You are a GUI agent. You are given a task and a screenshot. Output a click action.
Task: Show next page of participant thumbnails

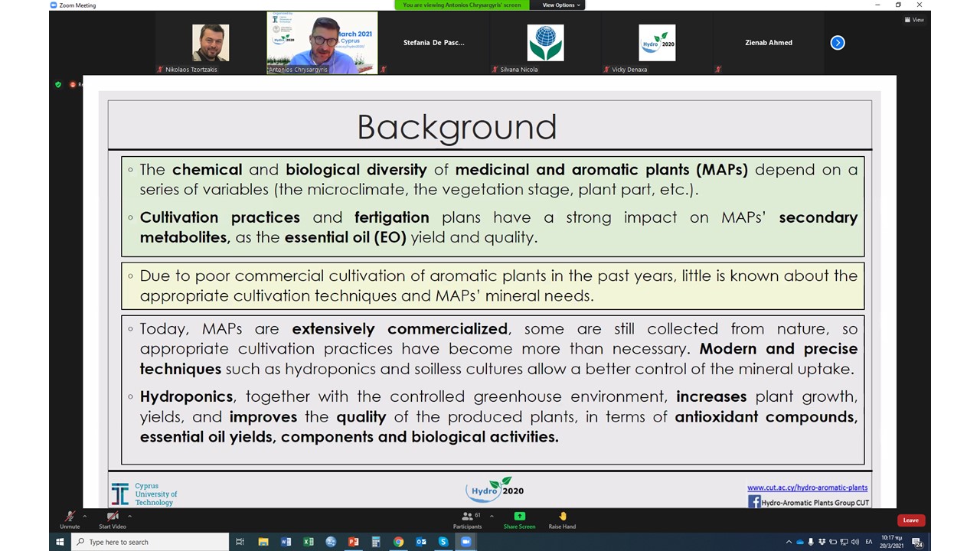838,43
